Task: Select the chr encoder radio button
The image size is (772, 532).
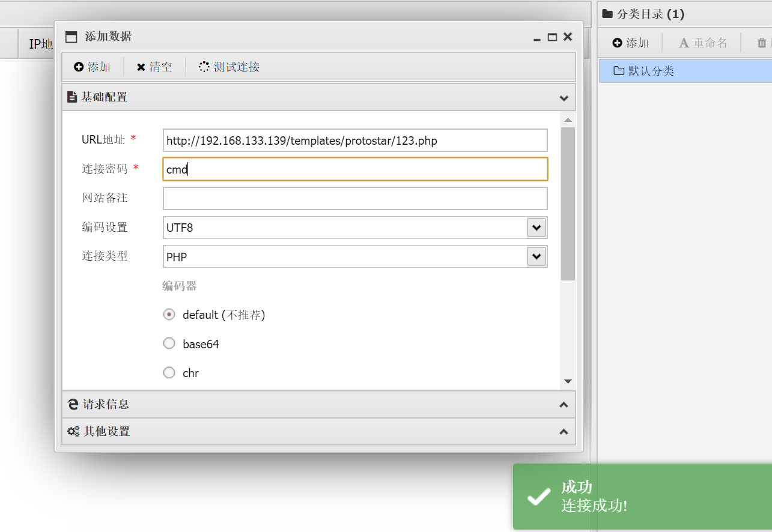Action: (x=169, y=373)
